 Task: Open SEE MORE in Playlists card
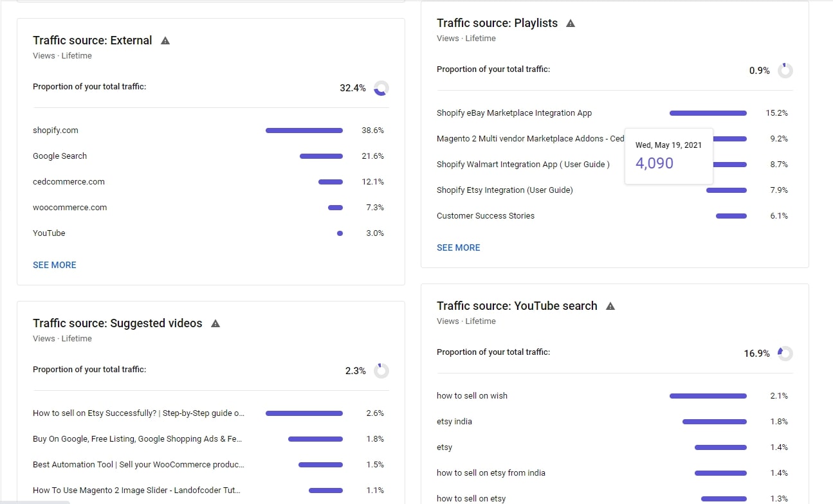(459, 248)
